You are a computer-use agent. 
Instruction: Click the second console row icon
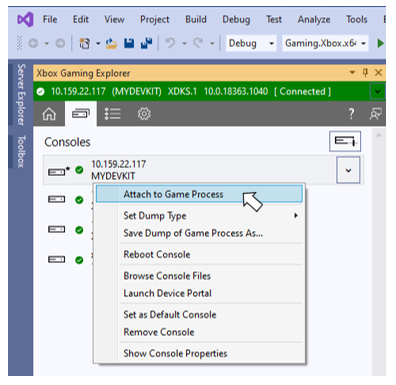(56, 199)
